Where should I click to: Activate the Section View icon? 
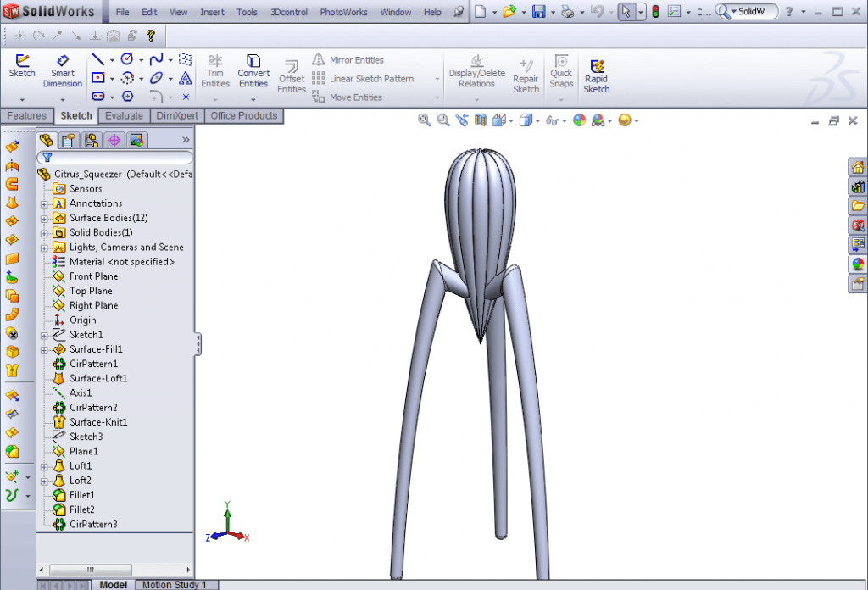(x=481, y=120)
